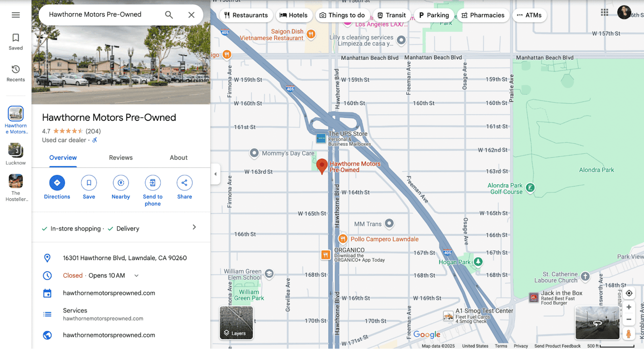
Task: Click Send Product Feedback link
Action: 557,346
